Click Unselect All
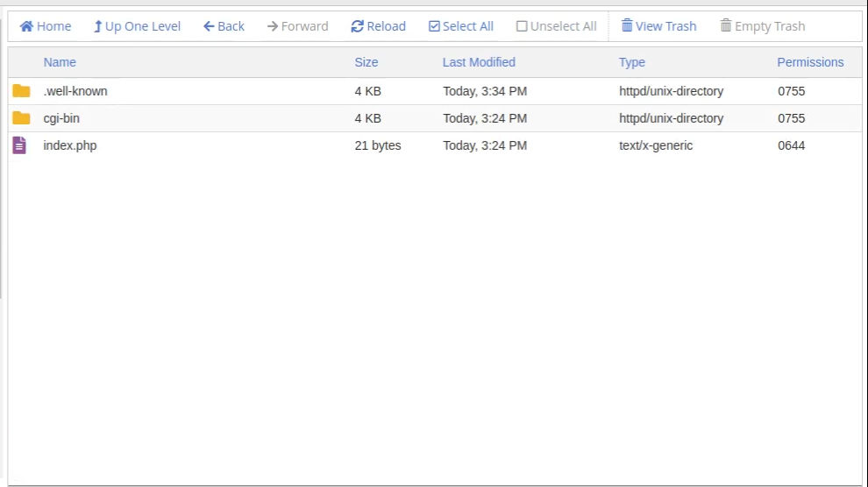Screen dimensions: 868x487 (557, 26)
